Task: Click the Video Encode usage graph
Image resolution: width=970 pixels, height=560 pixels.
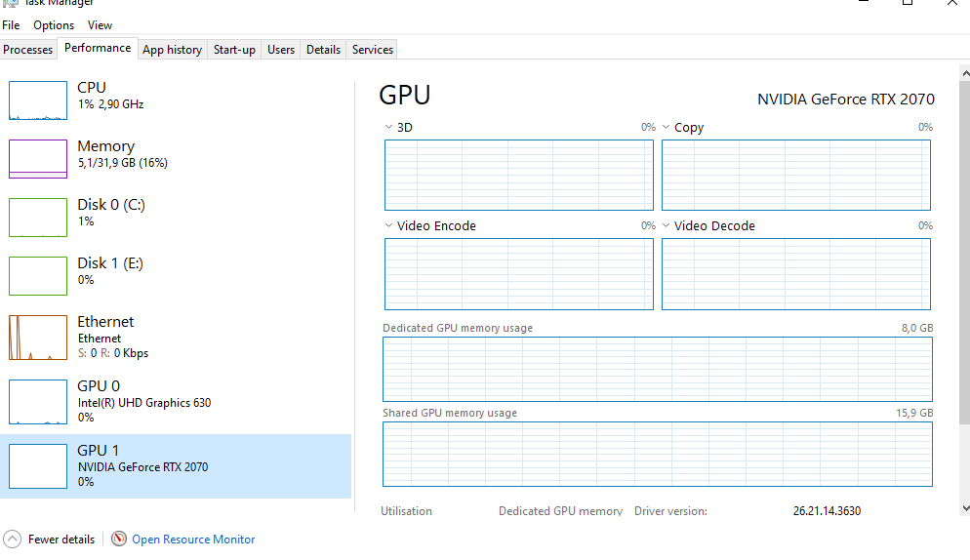Action: coord(519,274)
